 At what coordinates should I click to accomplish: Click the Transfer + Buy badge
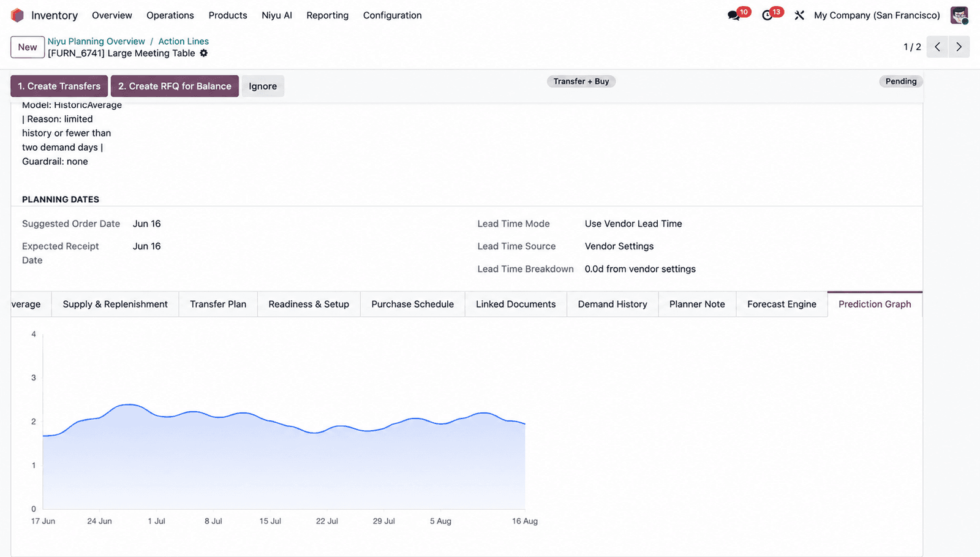pyautogui.click(x=581, y=81)
